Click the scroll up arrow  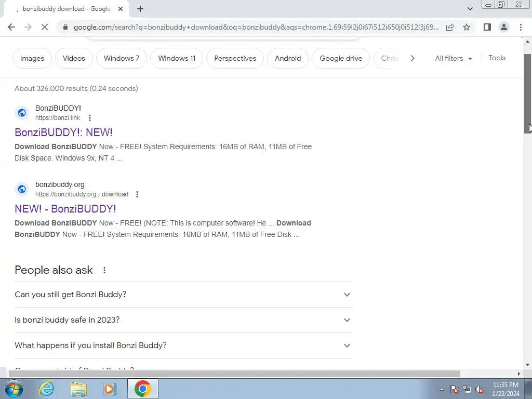pyautogui.click(x=528, y=42)
